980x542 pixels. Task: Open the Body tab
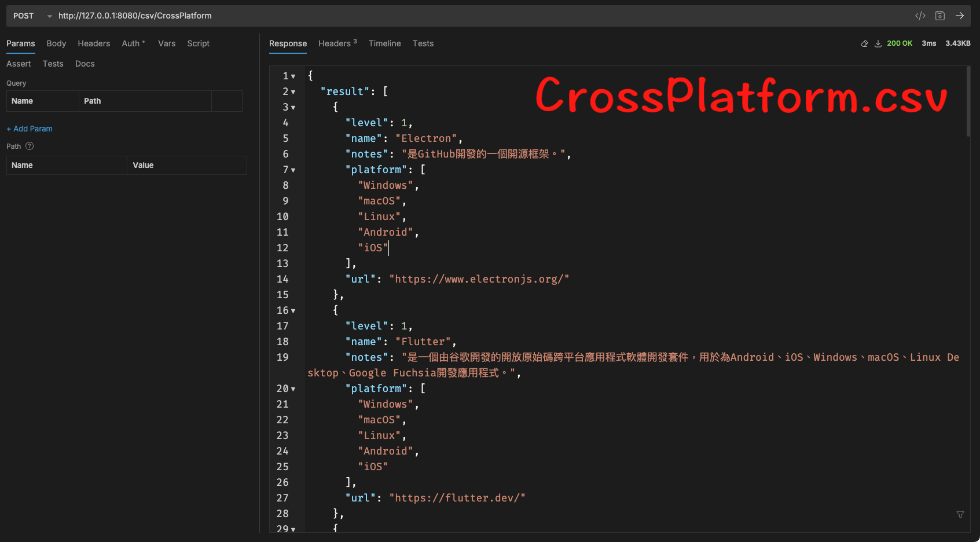(56, 43)
